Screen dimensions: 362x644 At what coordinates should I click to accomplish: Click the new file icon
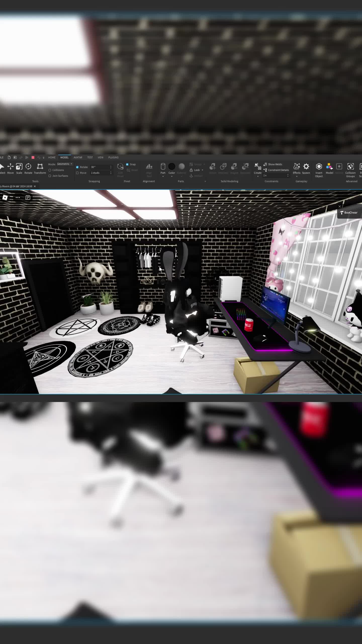[9, 157]
